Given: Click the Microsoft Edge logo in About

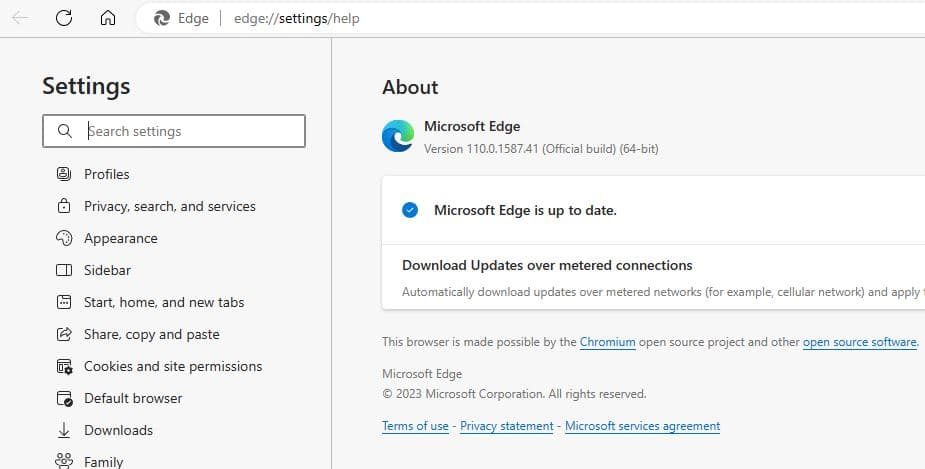Looking at the screenshot, I should point(398,136).
